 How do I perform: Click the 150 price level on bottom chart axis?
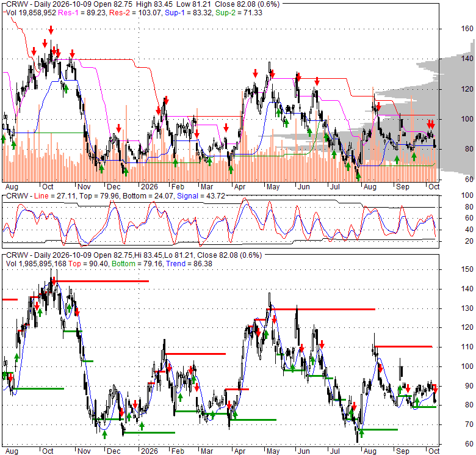(x=467, y=269)
